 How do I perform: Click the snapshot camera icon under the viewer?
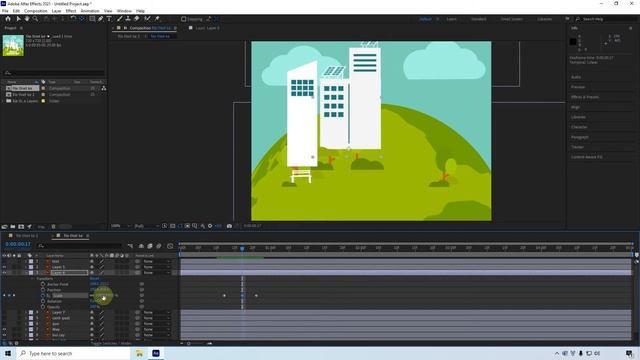[229, 226]
